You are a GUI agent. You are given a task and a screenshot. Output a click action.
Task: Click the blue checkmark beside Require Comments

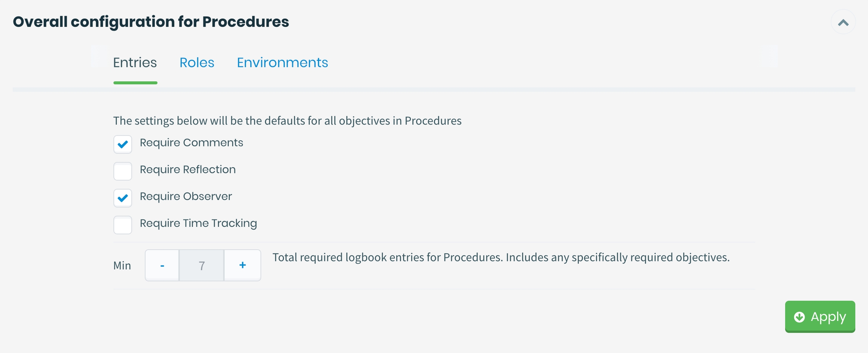[123, 144]
